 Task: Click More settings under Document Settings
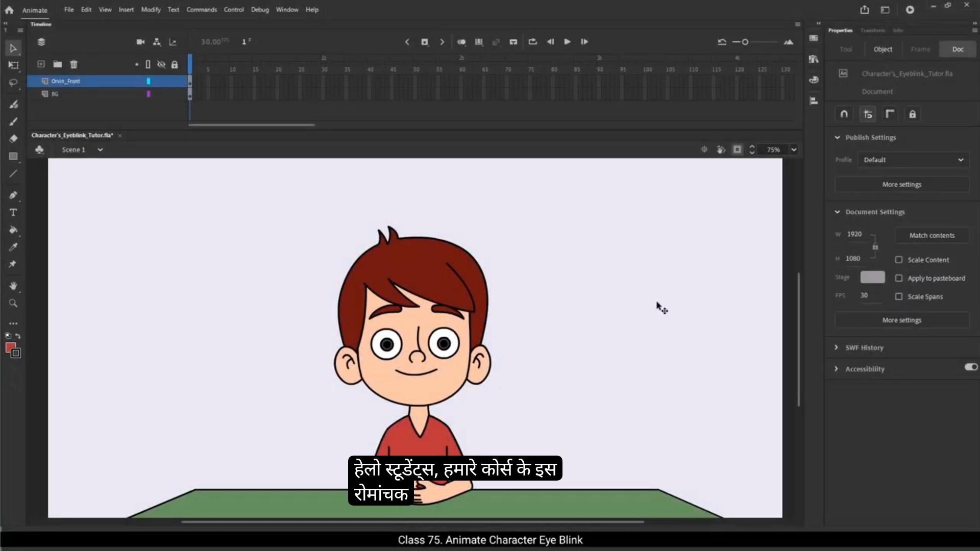click(x=902, y=320)
